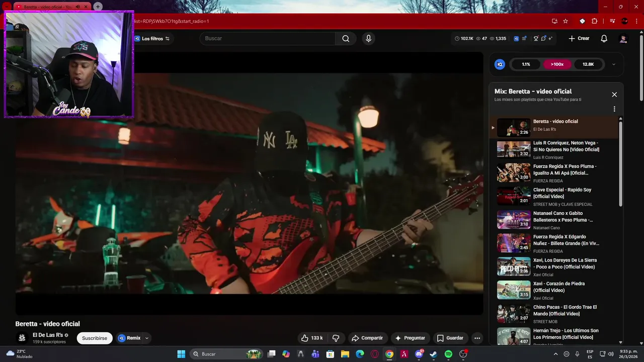Open YouTube notifications bell
This screenshot has width=644, height=362.
pos(604,39)
